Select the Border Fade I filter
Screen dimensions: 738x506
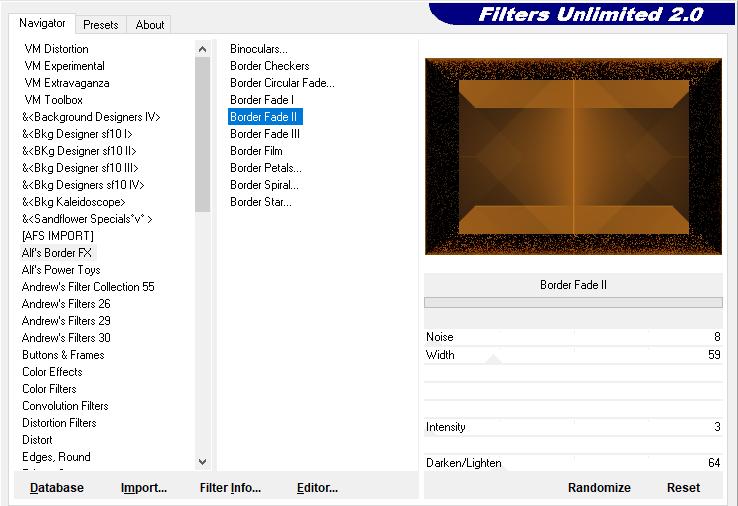(x=262, y=100)
